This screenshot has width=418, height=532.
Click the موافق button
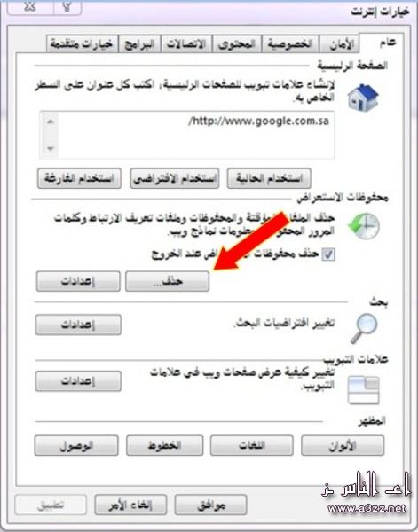(210, 505)
